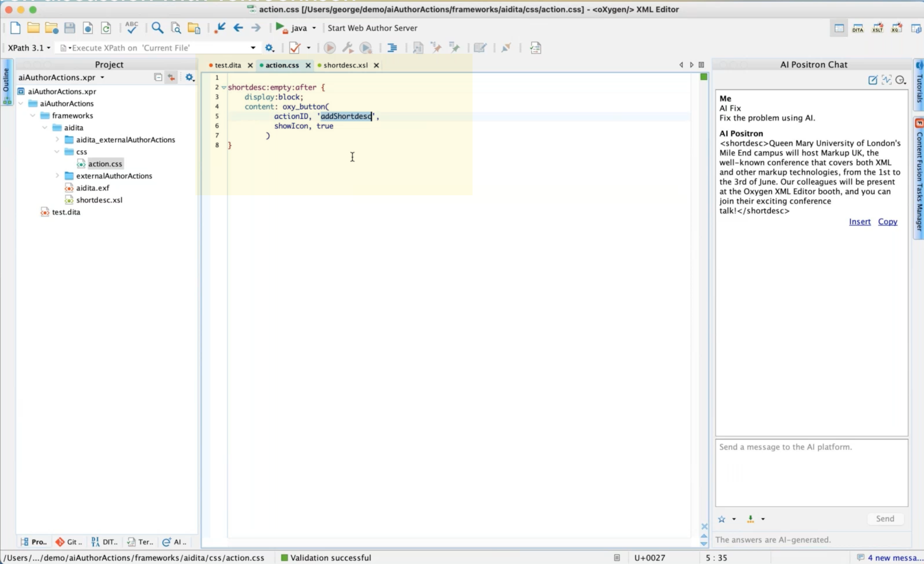Start a new AI chat
Image resolution: width=924 pixels, height=564 pixels.
pos(873,80)
